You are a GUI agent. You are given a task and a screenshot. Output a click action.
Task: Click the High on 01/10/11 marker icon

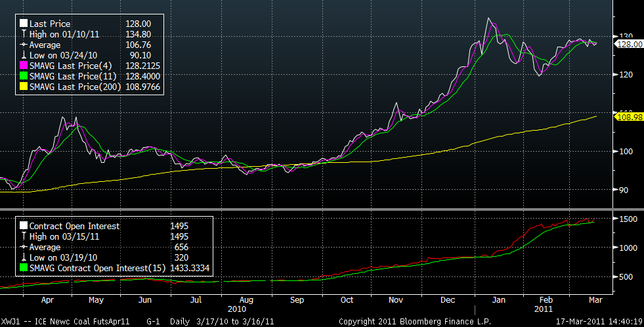click(x=24, y=33)
